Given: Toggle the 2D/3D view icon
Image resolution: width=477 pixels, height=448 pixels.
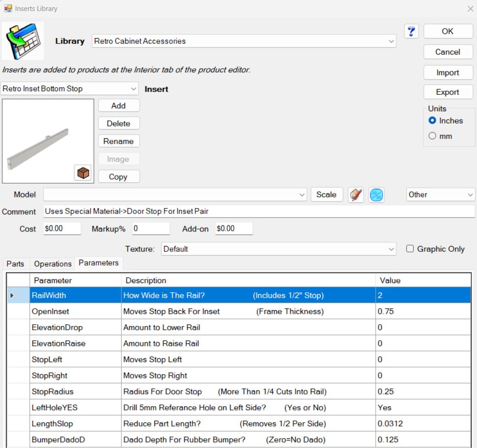Looking at the screenshot, I should coord(376,195).
